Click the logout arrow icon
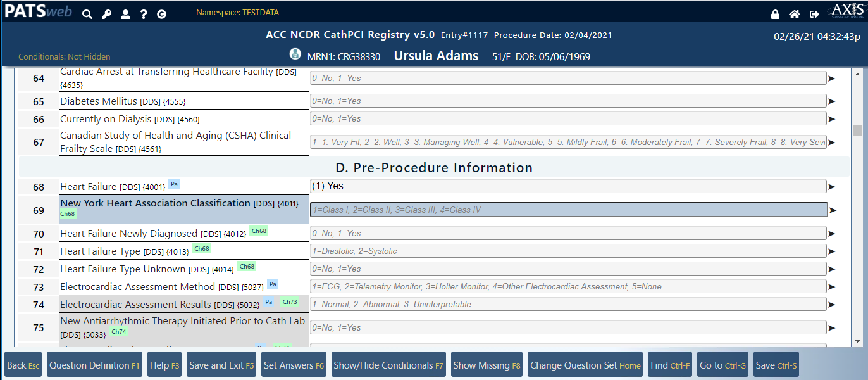 pos(814,14)
